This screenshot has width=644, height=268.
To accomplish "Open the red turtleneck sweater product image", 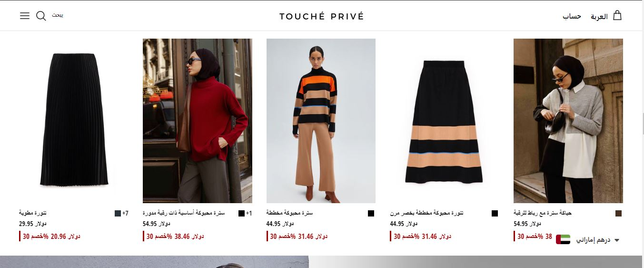I will tap(198, 121).
